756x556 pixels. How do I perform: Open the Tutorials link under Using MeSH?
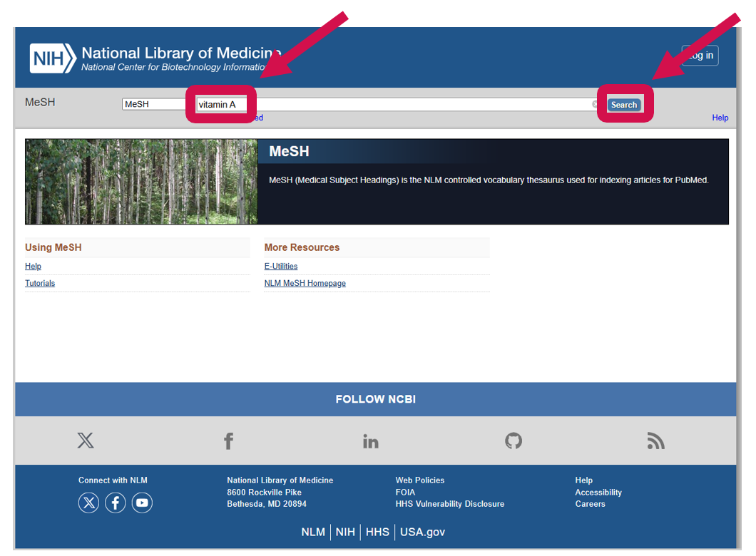(x=40, y=284)
